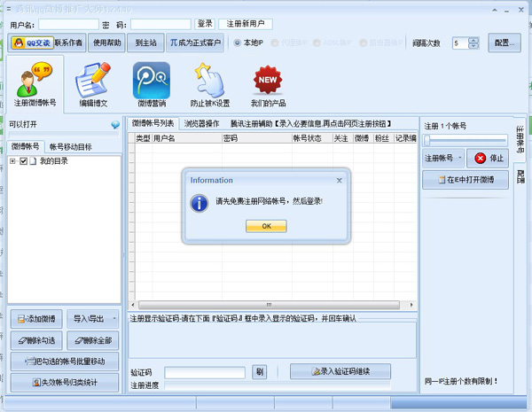Click the account list horizontal scrollbar thumb
The width and height of the screenshot is (532, 412).
click(269, 305)
